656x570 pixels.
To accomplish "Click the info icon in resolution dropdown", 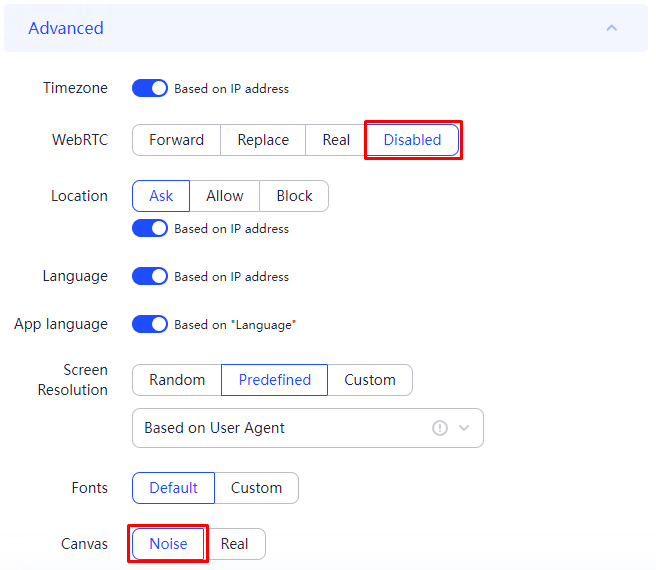I will click(440, 428).
